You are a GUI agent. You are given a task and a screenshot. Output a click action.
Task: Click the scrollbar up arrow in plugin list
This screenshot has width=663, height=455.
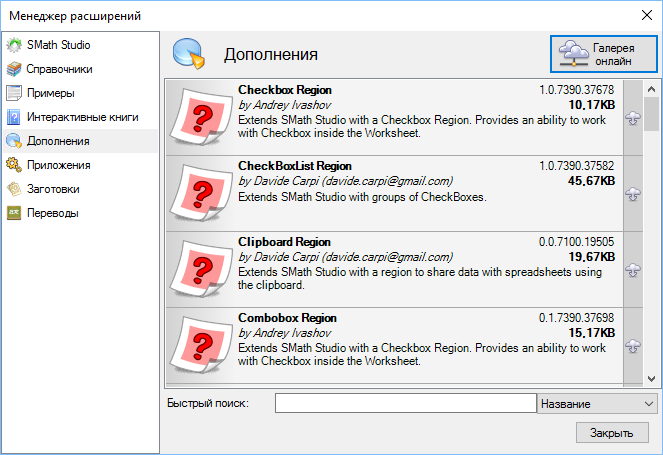(x=651, y=89)
